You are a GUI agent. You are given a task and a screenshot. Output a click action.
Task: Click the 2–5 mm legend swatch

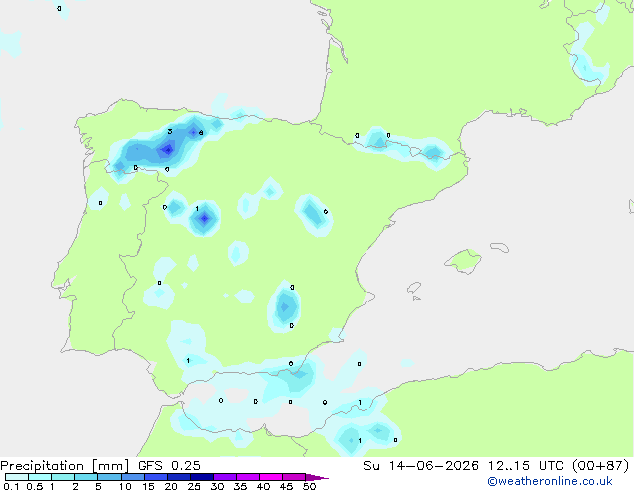point(86,477)
